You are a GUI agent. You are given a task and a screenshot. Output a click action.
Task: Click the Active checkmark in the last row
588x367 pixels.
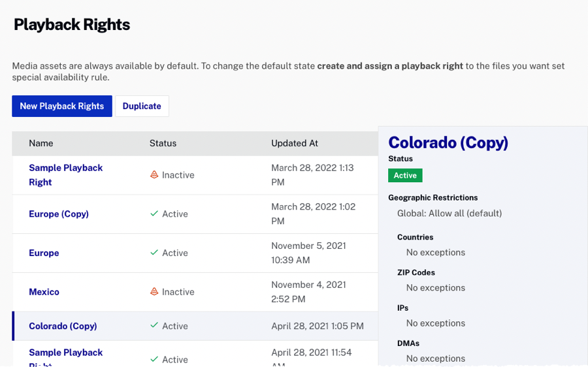[154, 359]
